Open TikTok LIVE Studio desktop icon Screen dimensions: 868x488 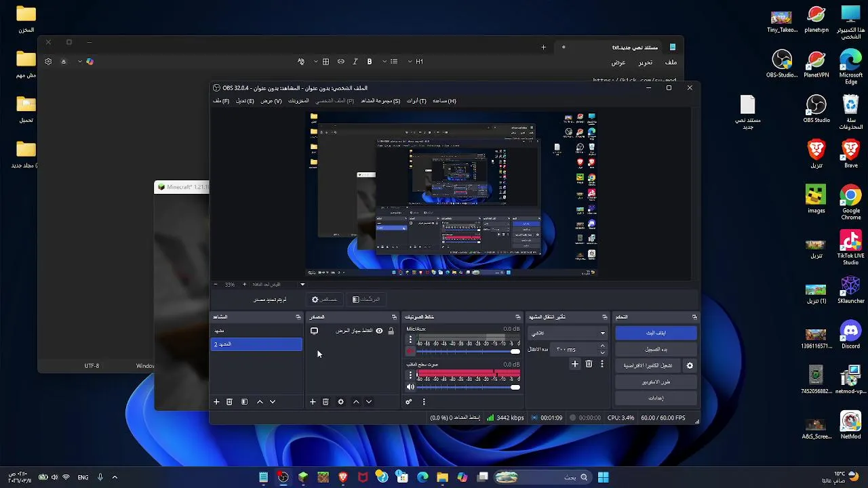(x=851, y=247)
